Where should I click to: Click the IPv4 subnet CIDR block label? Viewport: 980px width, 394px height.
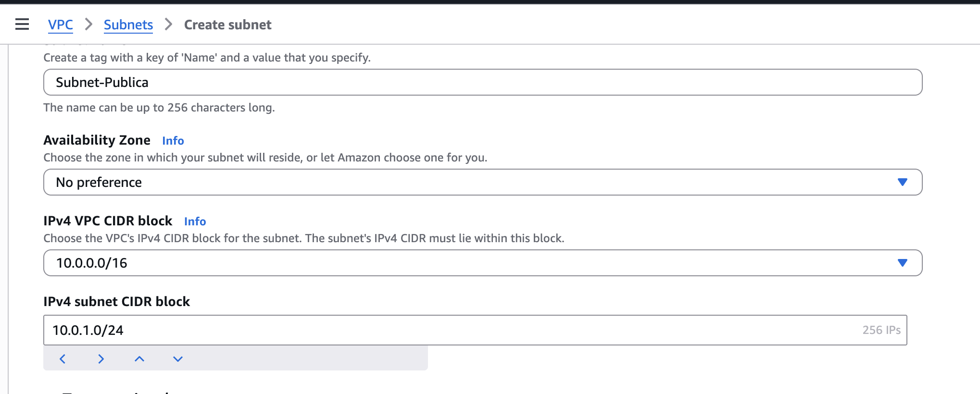pos(117,301)
